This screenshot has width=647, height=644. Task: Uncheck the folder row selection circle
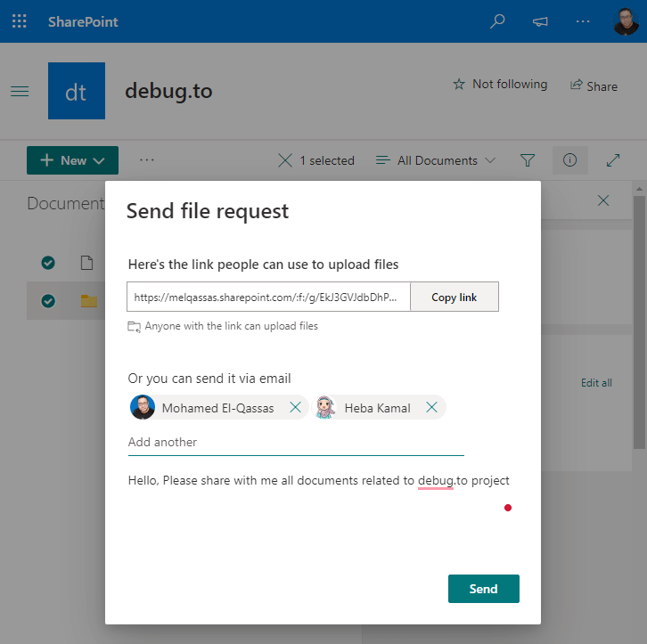coord(48,301)
